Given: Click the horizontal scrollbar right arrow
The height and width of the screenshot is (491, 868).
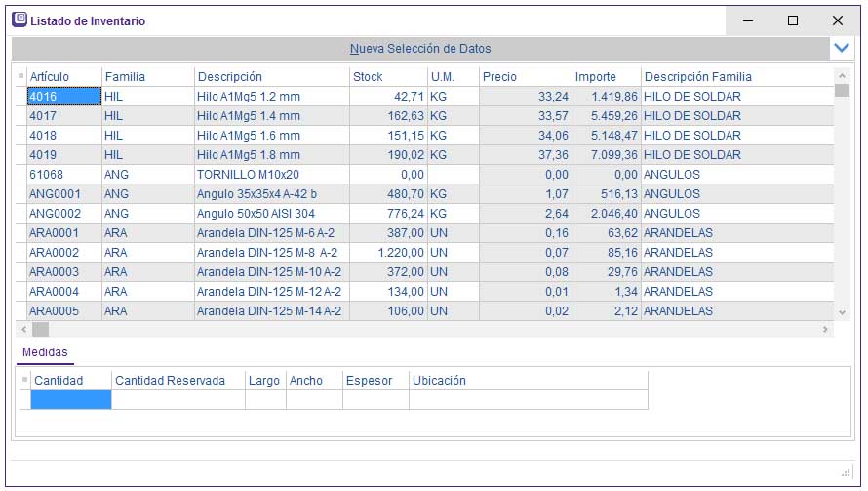Looking at the screenshot, I should (x=826, y=330).
